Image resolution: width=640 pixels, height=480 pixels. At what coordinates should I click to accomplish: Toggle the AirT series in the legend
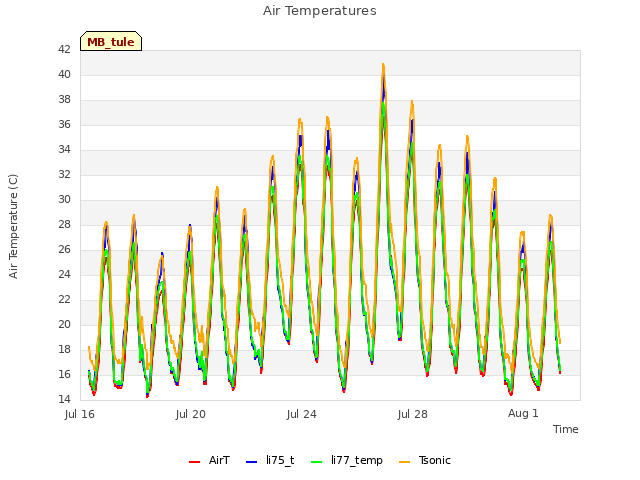pos(209,460)
